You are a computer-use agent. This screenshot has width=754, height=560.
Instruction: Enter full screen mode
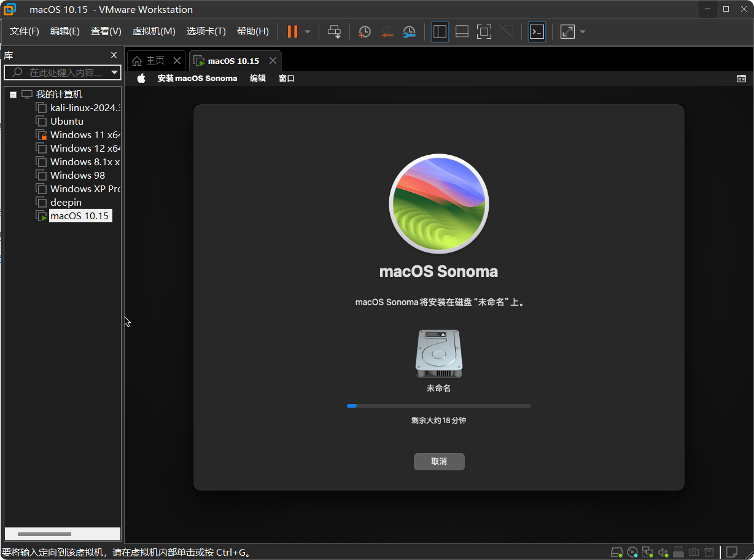484,31
